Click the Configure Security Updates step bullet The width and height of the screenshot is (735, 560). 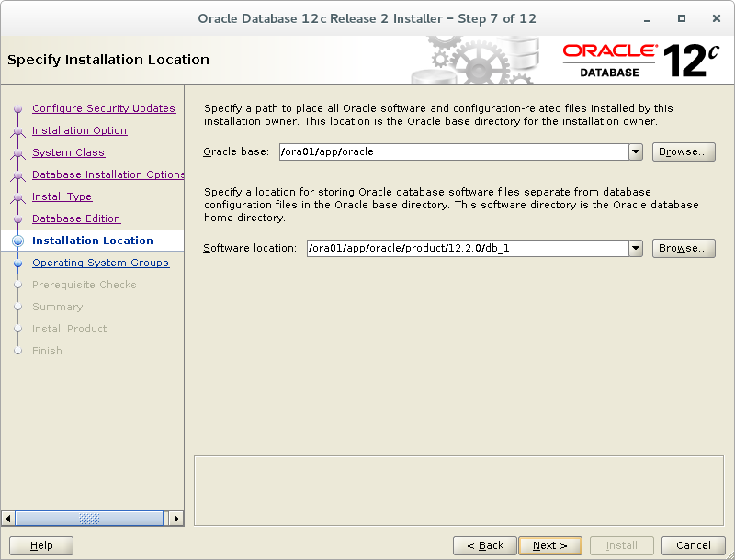(17, 108)
